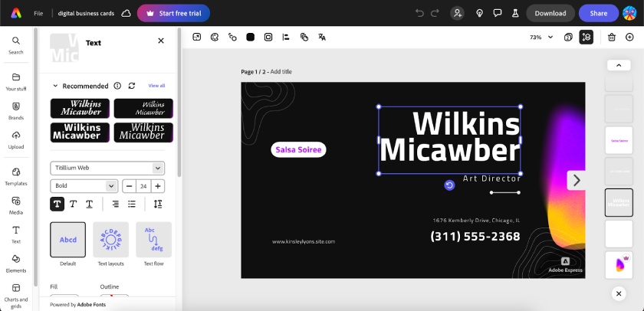Toggle underline text style
This screenshot has height=311, width=644.
[89, 204]
